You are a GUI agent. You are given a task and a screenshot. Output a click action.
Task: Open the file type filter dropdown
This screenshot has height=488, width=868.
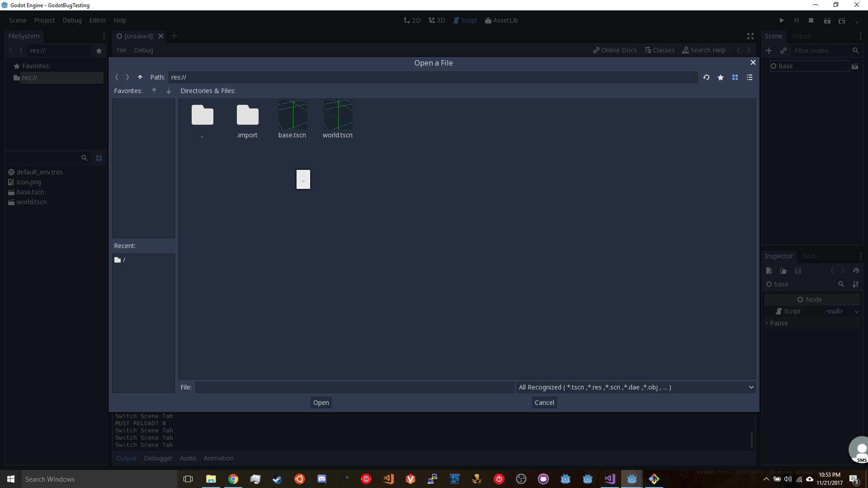[x=750, y=387]
